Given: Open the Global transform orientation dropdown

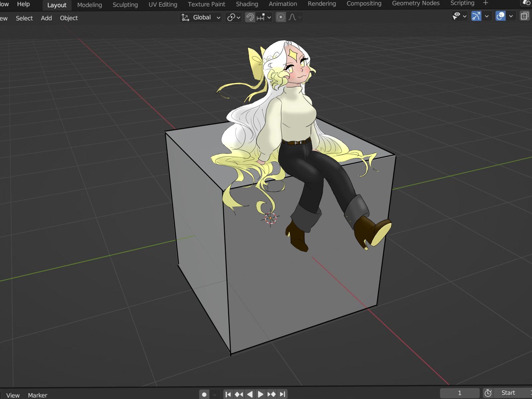Looking at the screenshot, I should point(200,17).
